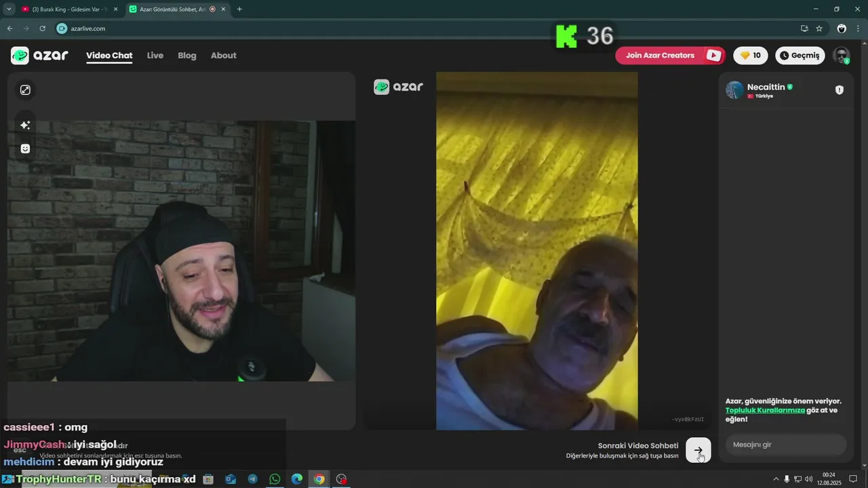Open the tab search dropdown
The width and height of the screenshot is (868, 488).
click(8, 9)
